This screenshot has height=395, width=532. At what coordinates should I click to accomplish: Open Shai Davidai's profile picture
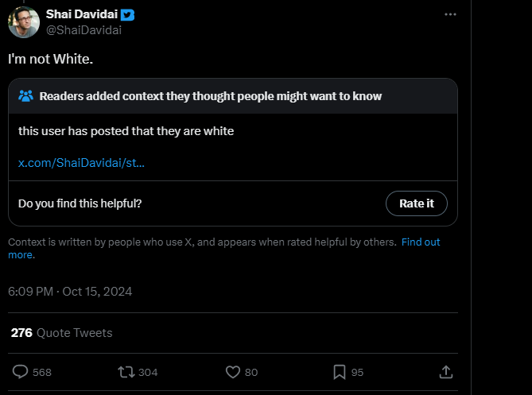(x=24, y=22)
